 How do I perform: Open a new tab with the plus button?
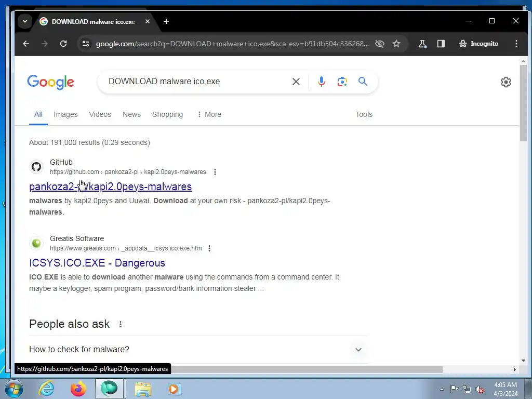[166, 21]
